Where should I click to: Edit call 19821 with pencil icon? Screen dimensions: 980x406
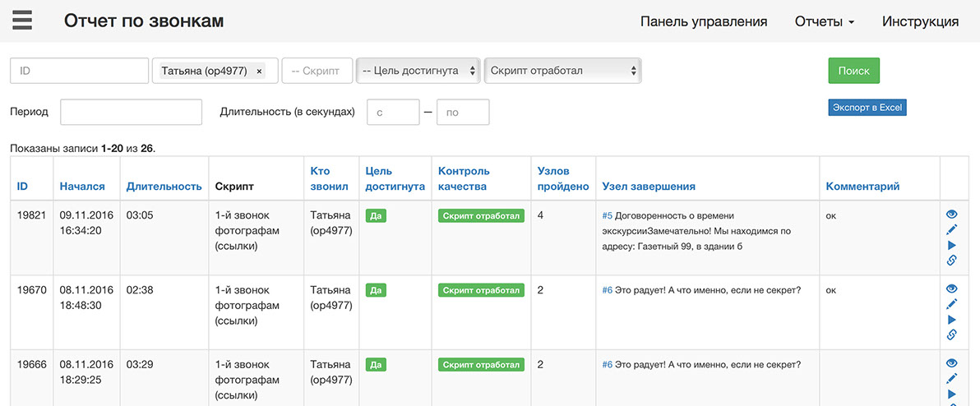point(952,229)
